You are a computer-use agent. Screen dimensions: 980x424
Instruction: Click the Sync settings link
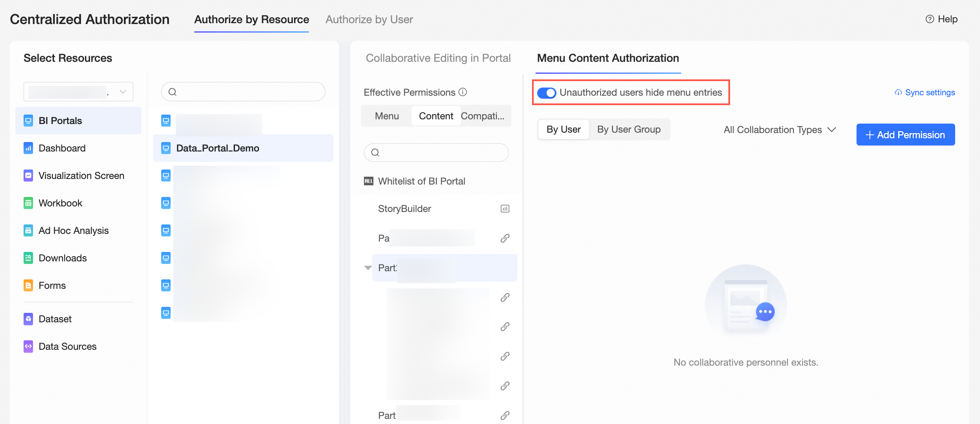(925, 93)
